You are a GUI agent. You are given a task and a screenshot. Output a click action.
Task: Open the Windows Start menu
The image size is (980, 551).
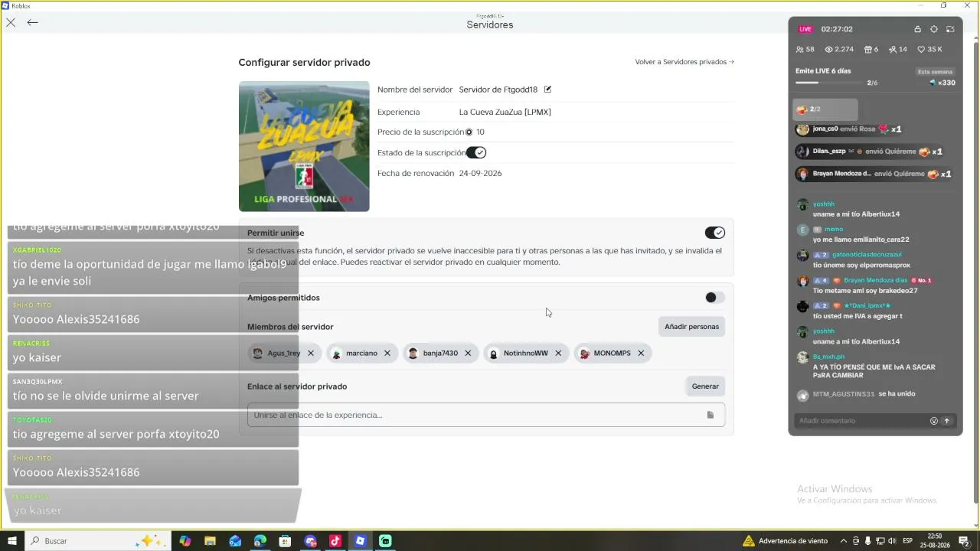11,541
